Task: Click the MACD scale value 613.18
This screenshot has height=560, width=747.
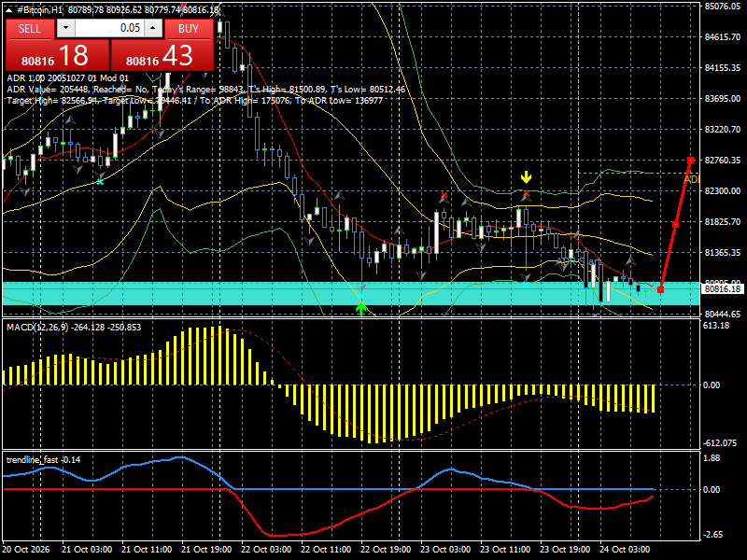Action: tap(716, 325)
